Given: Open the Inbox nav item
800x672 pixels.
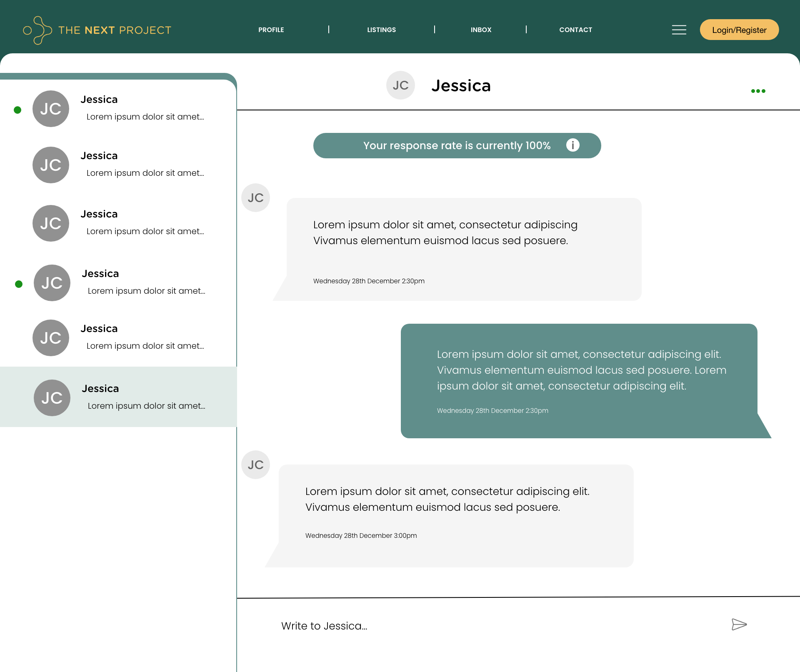Looking at the screenshot, I should click(x=481, y=30).
